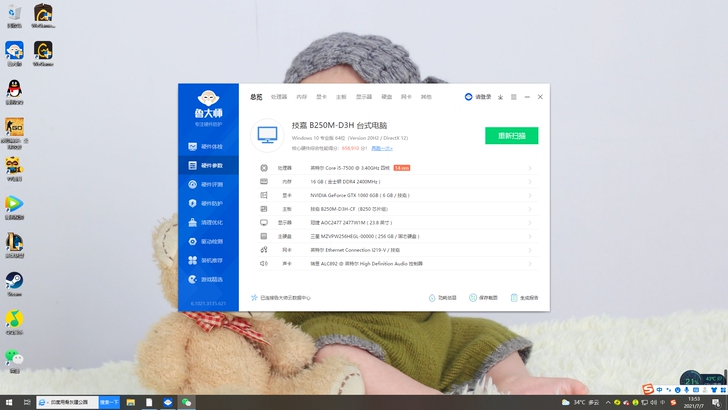Switch to the 网卡 tab
Viewport: 728px width, 410px height.
[x=406, y=97]
